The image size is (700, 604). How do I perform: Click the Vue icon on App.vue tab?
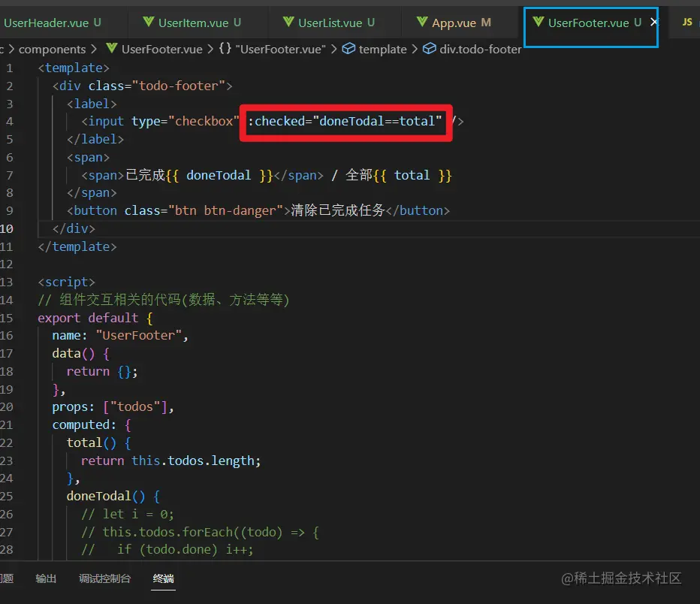(x=422, y=22)
